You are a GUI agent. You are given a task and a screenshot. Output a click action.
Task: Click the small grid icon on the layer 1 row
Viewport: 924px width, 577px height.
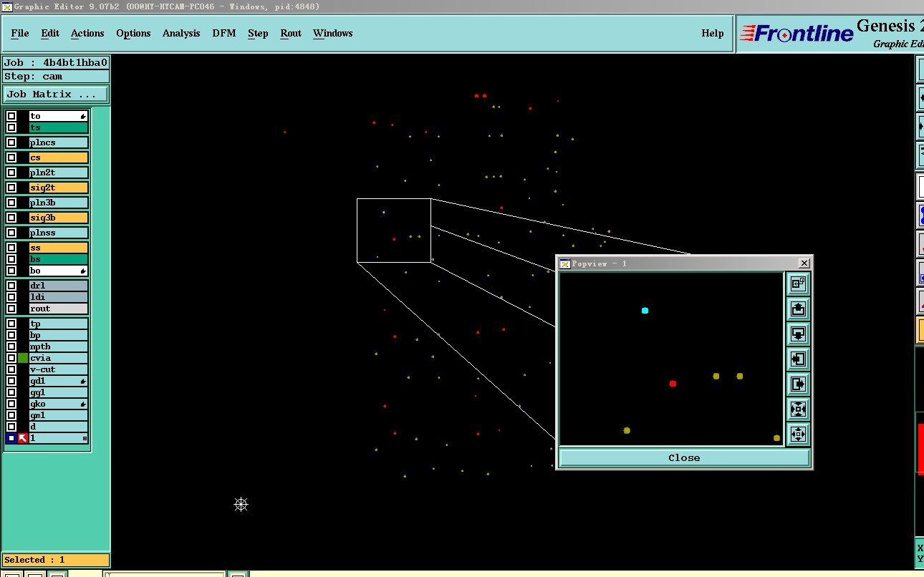pos(85,438)
